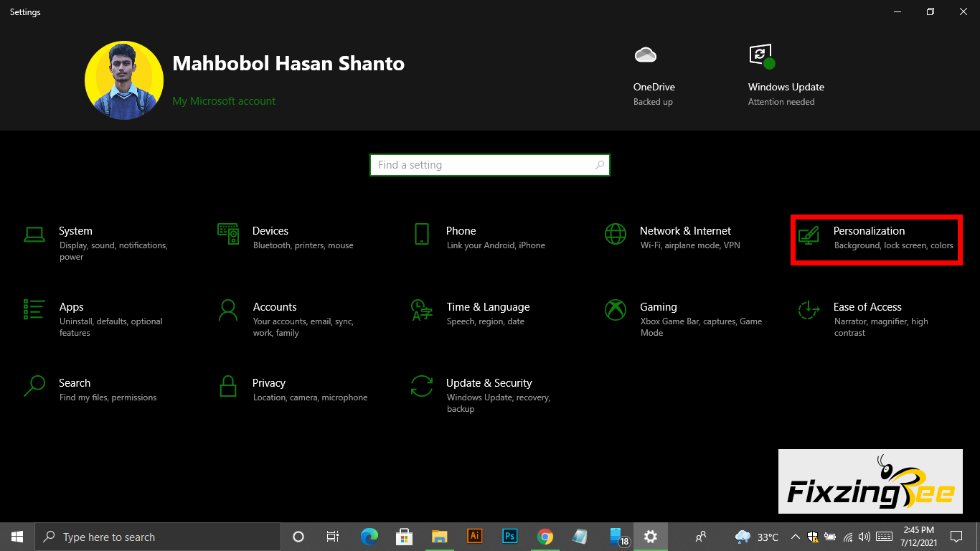Open Update & Security settings

pos(489,384)
